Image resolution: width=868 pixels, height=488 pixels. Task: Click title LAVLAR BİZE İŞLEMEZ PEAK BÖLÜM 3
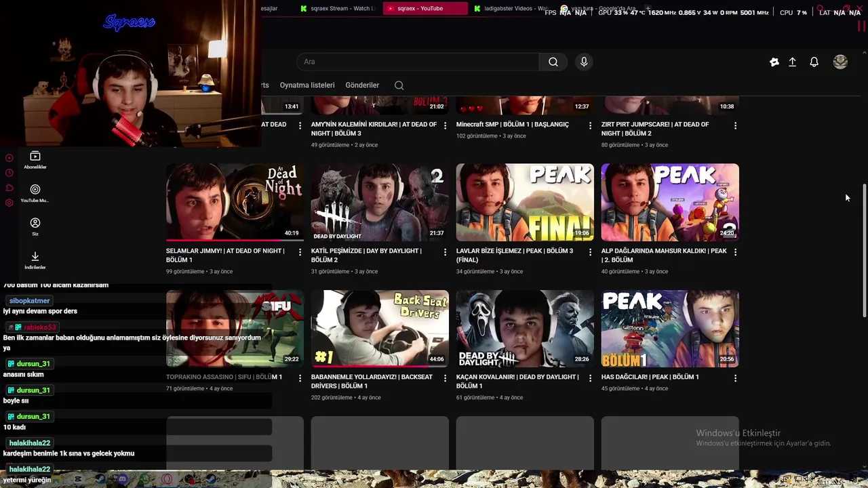[x=515, y=256]
